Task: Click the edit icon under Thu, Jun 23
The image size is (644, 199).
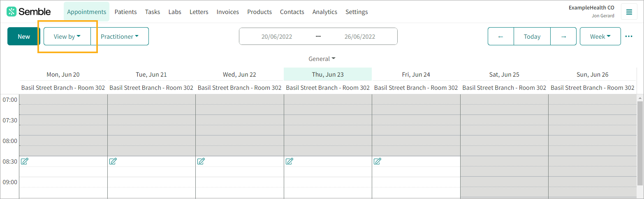Action: click(x=290, y=161)
